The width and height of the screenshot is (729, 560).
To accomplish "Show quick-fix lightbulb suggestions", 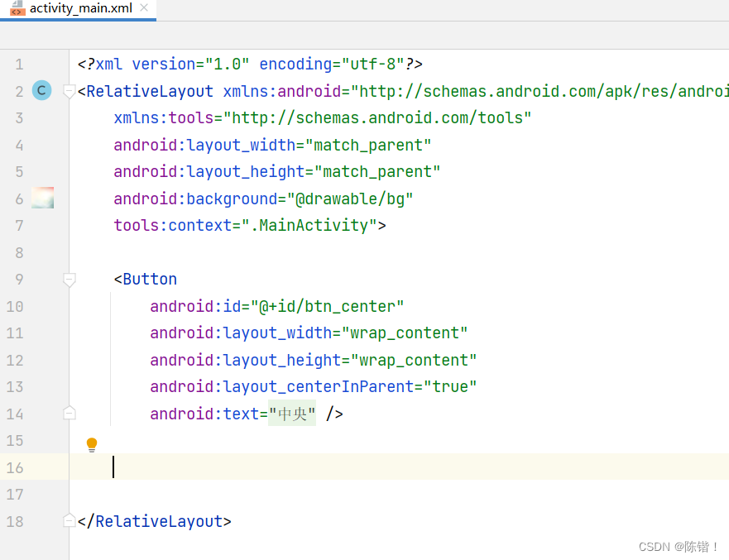I will [92, 445].
